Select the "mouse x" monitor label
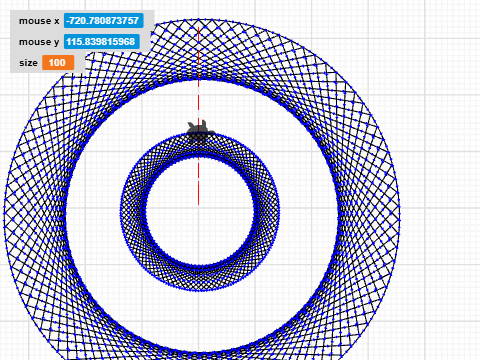The image size is (480, 360). (39, 21)
